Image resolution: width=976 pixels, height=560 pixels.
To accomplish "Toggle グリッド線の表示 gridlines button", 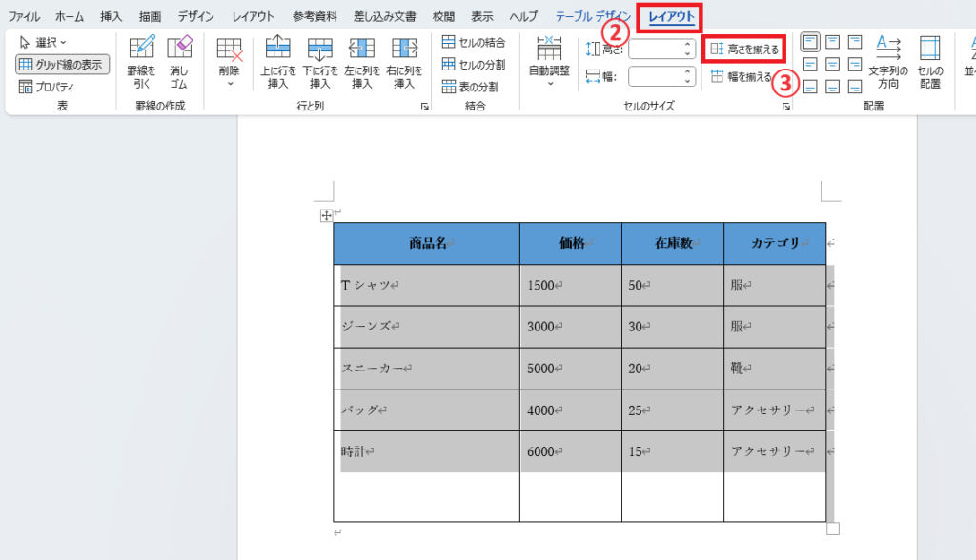I will click(x=62, y=64).
